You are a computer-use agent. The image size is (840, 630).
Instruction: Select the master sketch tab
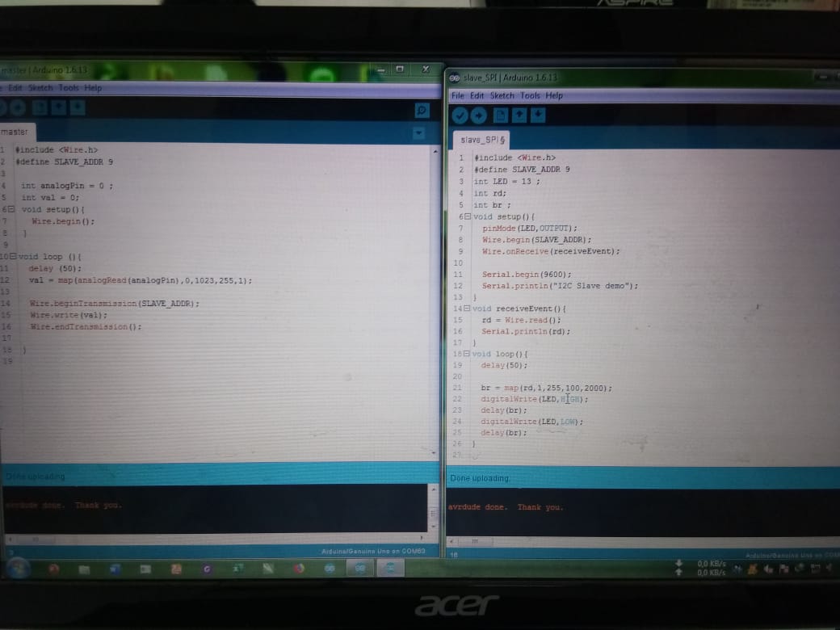16,132
